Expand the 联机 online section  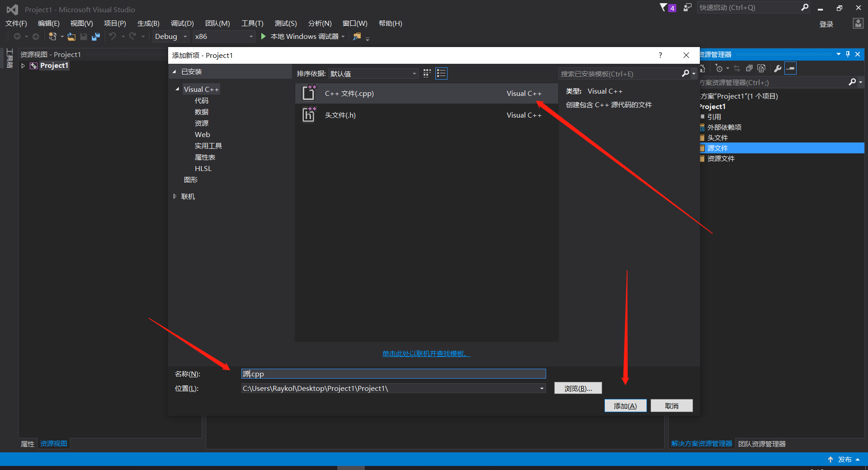coord(175,196)
